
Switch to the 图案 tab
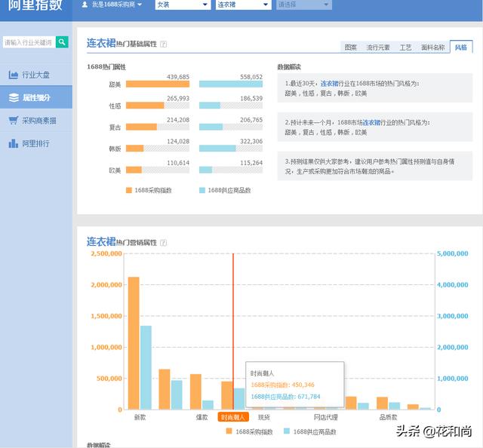point(350,47)
